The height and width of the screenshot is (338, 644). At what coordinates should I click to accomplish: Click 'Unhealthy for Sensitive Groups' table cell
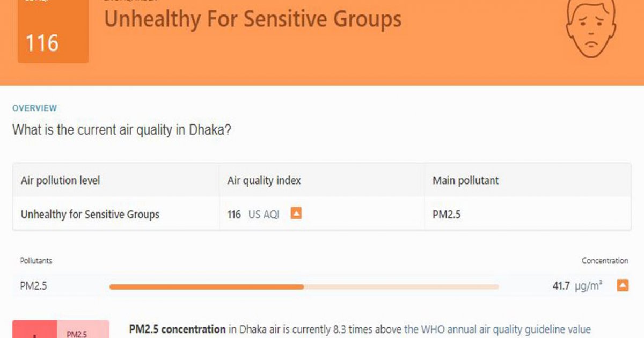click(x=90, y=215)
